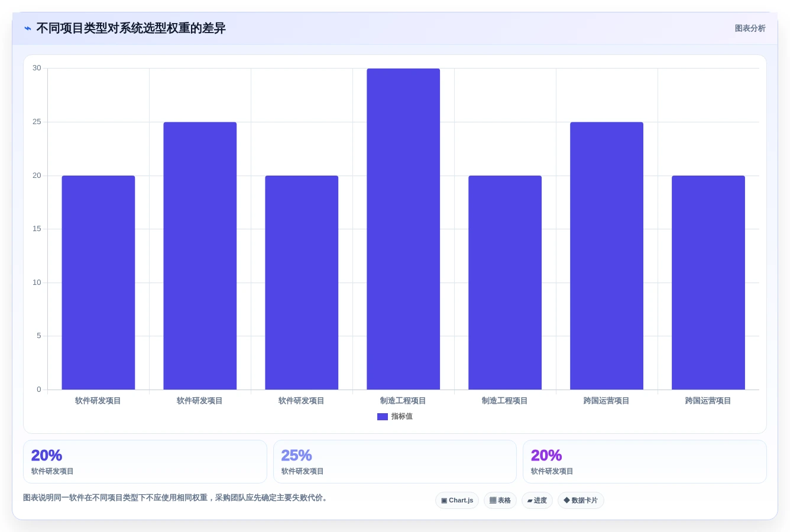Select the 进度 tag chip
Image resolution: width=790 pixels, height=532 pixels.
(537, 501)
